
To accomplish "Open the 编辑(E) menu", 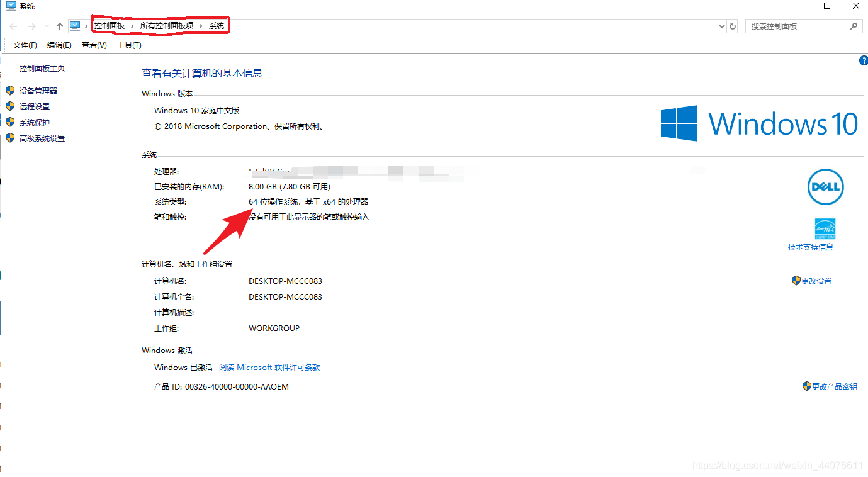I will pos(59,45).
